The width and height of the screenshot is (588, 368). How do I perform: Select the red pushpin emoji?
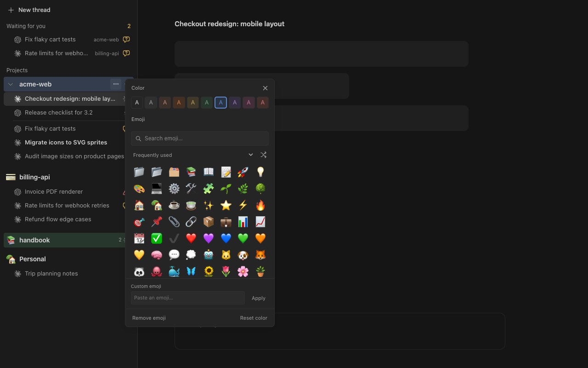(x=157, y=222)
